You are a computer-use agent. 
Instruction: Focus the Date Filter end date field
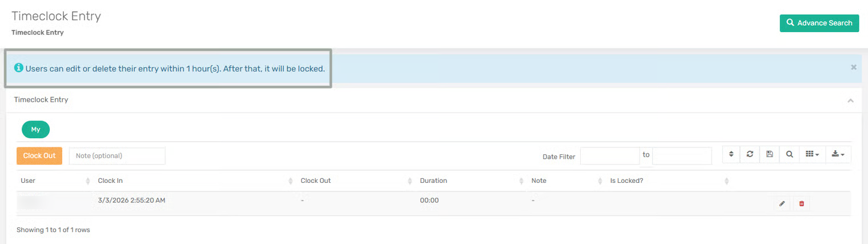682,155
